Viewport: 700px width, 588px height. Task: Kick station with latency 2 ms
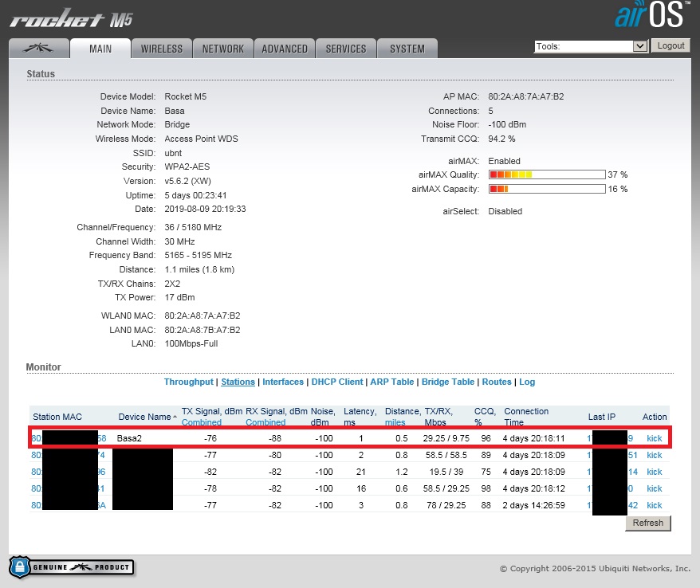654,455
